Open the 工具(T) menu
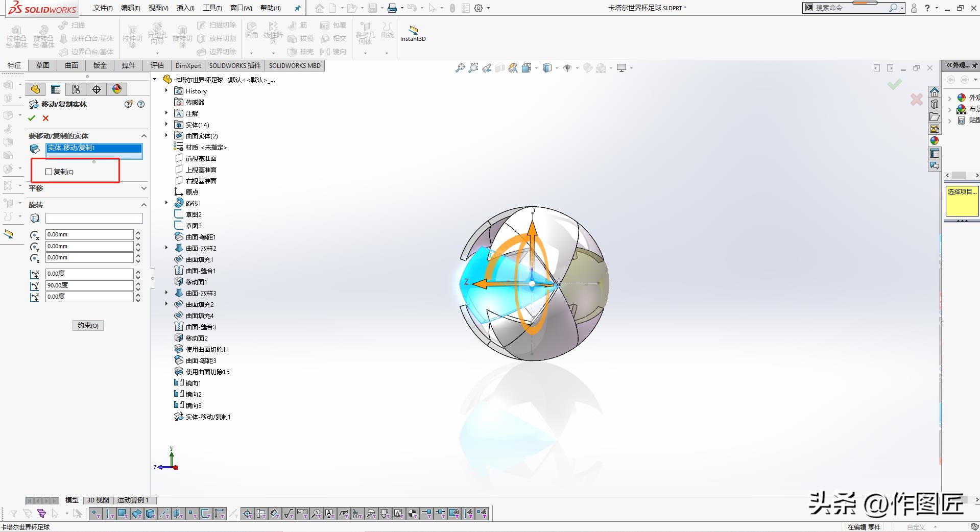Screen dimensions: 980x532 coord(212,8)
